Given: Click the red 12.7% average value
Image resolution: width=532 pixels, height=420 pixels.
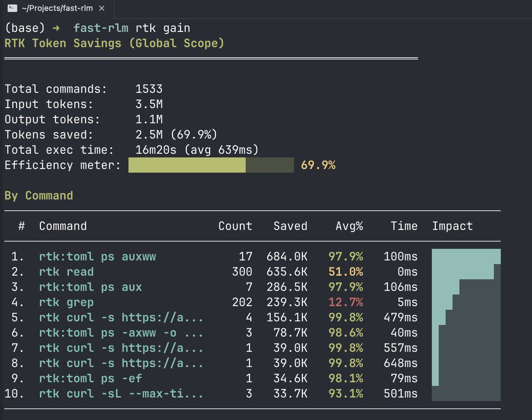Looking at the screenshot, I should pos(346,302).
